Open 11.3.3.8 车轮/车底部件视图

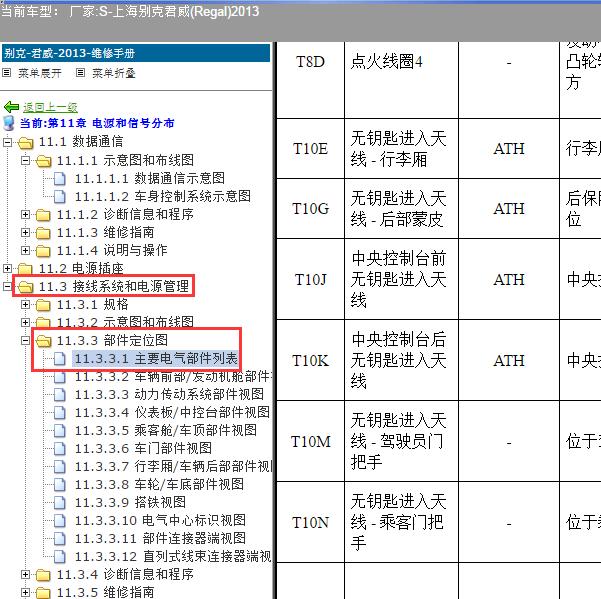159,484
